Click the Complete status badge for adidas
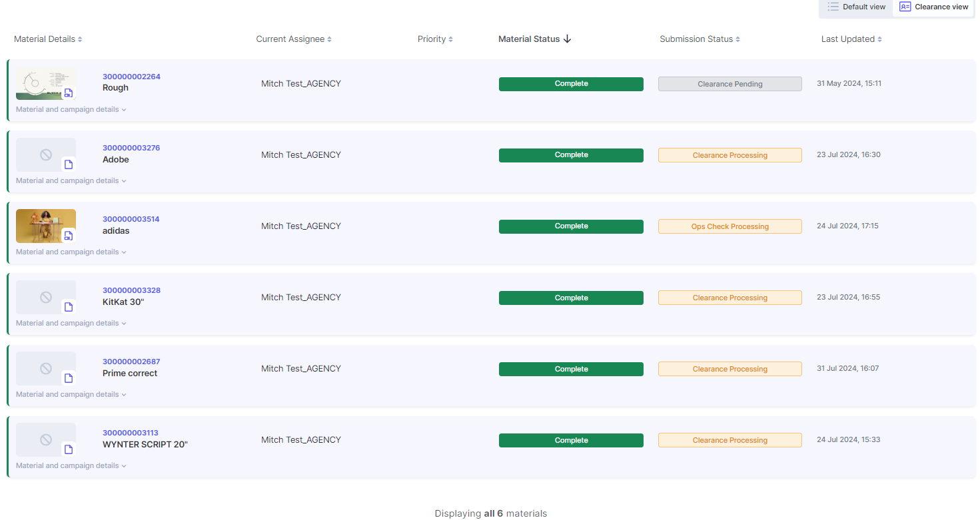This screenshot has height=520, width=980. click(571, 226)
